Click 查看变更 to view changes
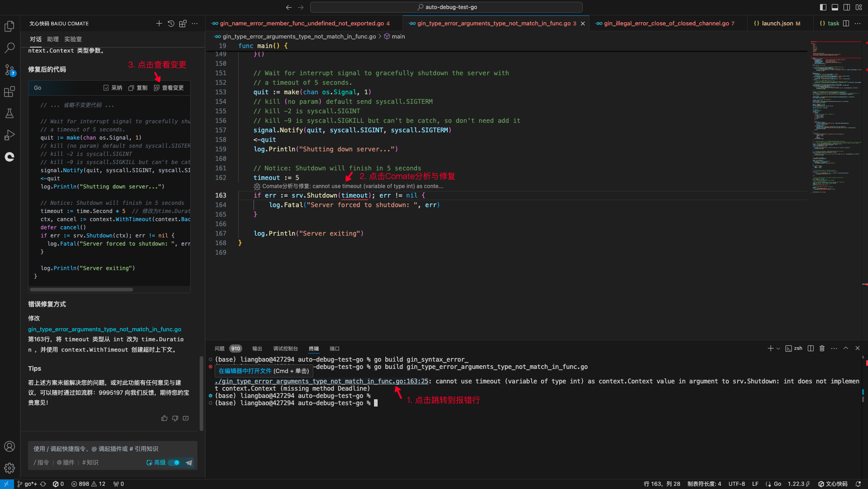The height and width of the screenshot is (489, 868). tap(169, 88)
